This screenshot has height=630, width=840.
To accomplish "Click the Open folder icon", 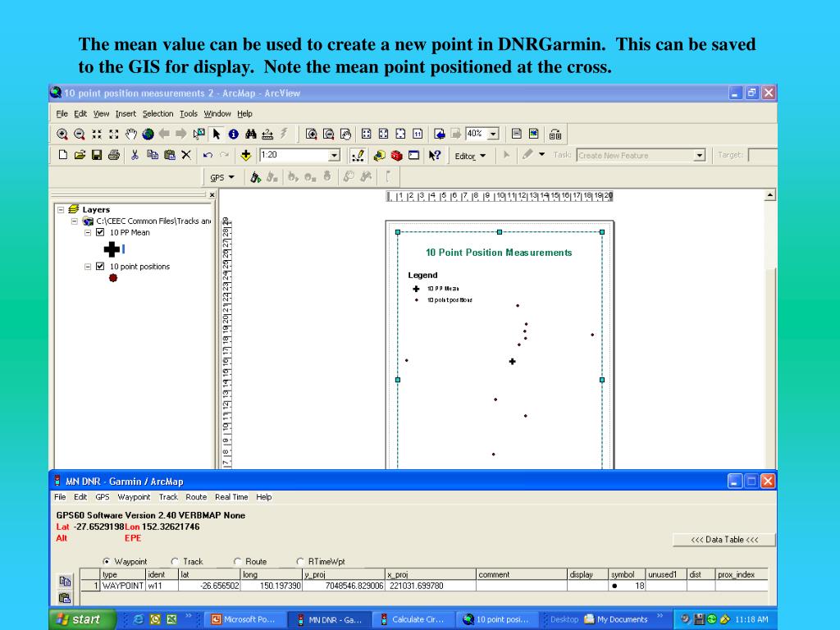I will tap(80, 155).
